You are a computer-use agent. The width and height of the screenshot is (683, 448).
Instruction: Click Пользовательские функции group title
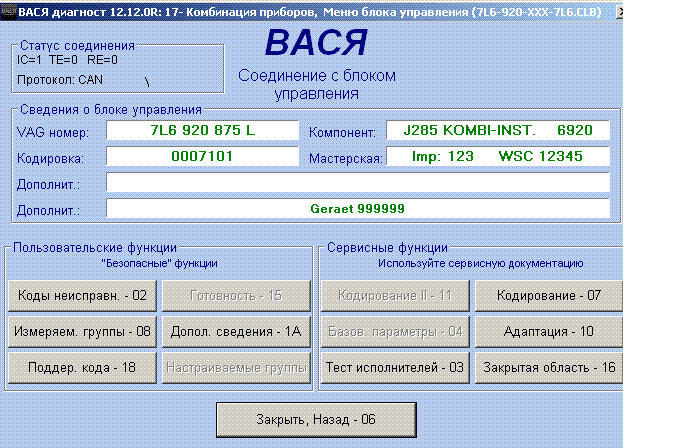coord(95,248)
